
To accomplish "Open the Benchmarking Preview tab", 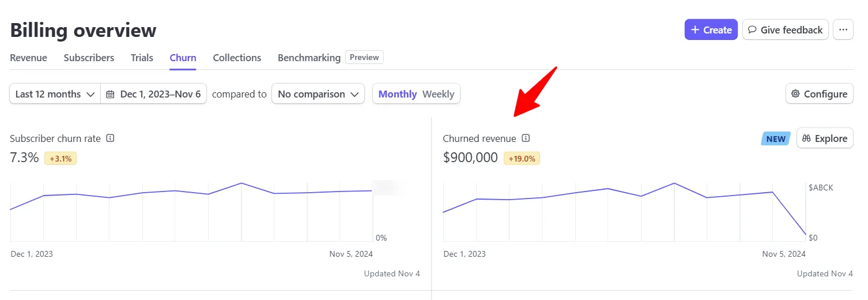I will [x=330, y=58].
